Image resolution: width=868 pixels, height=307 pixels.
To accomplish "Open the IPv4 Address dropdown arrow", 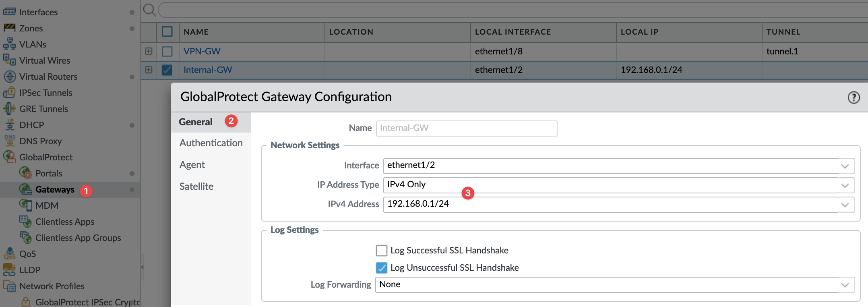I will 845,204.
